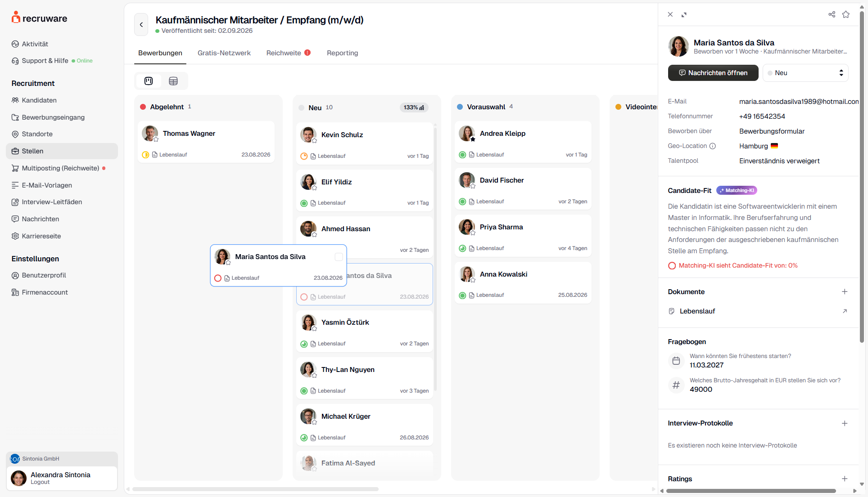This screenshot has width=868, height=497.
Task: Toggle favorite star on David Fischer's avatar
Action: coord(473,186)
